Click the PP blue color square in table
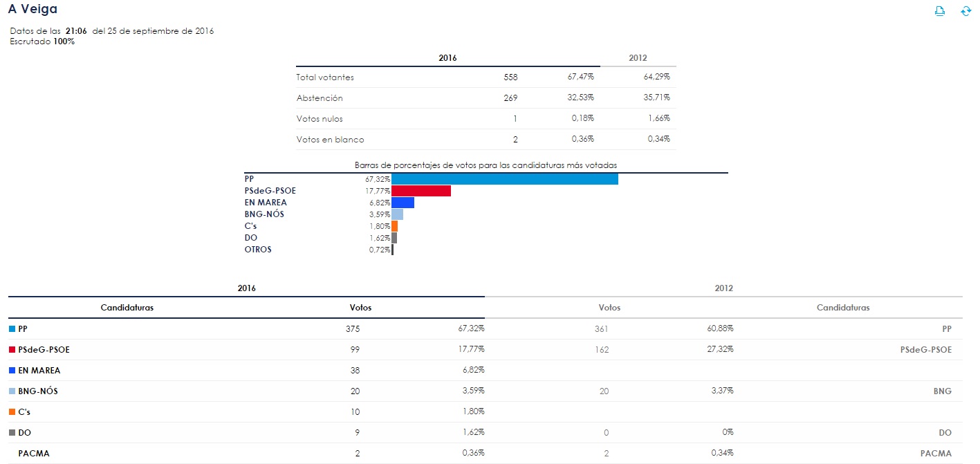Image resolution: width=980 pixels, height=464 pixels. [12, 329]
